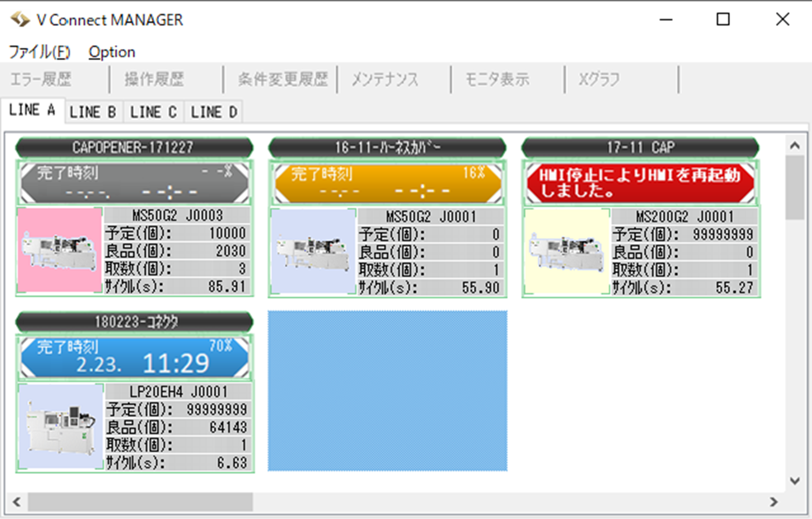Click the vertical scrollbar down arrow
Viewport: 812px width, 519px height.
795,481
